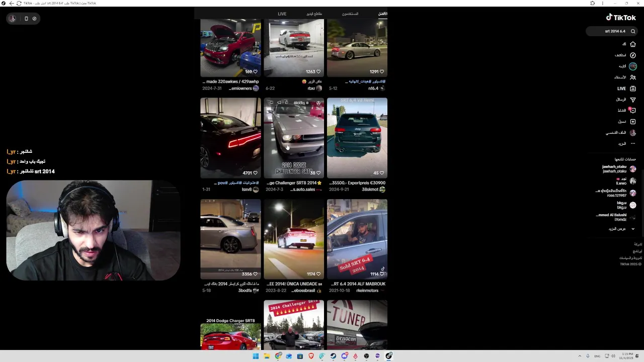644x362 pixels.
Task: Open Discord from the taskbar
Action: [344, 356]
